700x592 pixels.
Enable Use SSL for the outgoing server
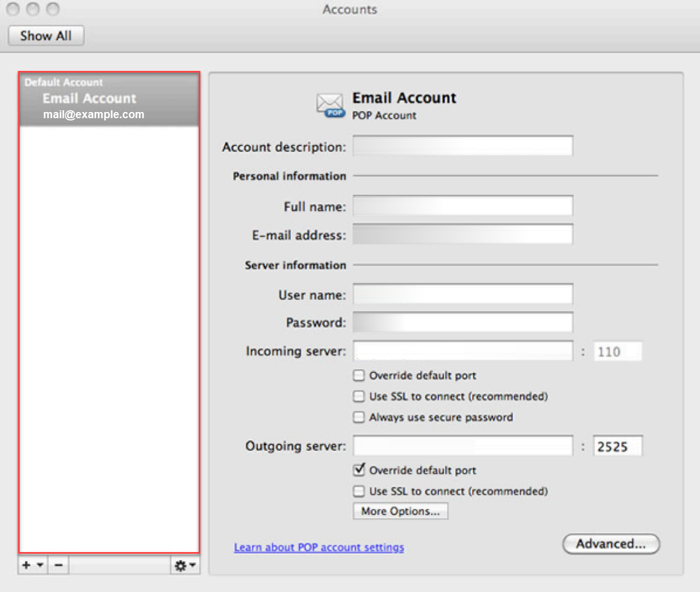click(x=358, y=491)
